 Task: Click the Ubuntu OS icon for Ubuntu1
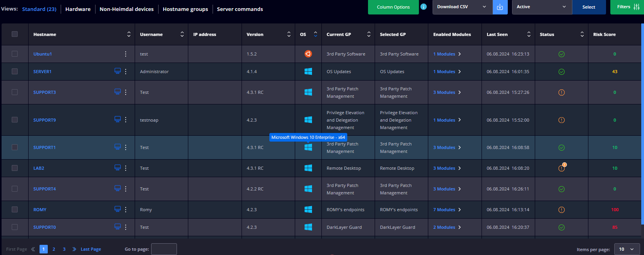[308, 54]
